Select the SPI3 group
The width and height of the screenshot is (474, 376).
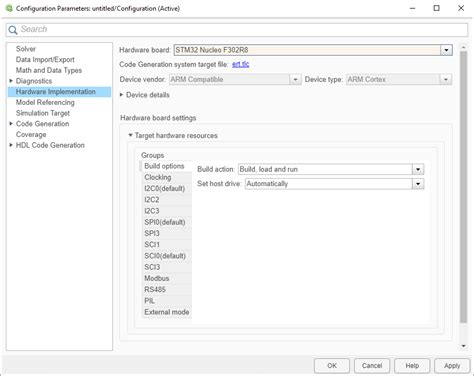pos(167,233)
